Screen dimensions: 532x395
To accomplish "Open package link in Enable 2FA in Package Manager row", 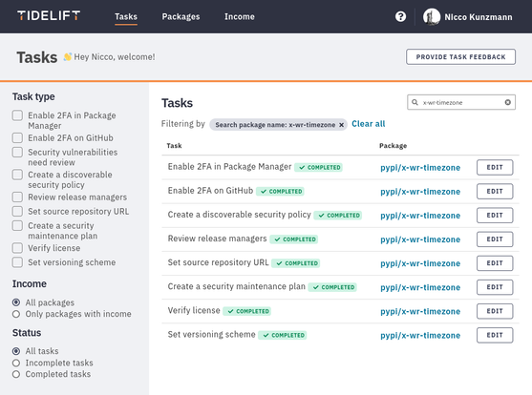I will point(420,168).
